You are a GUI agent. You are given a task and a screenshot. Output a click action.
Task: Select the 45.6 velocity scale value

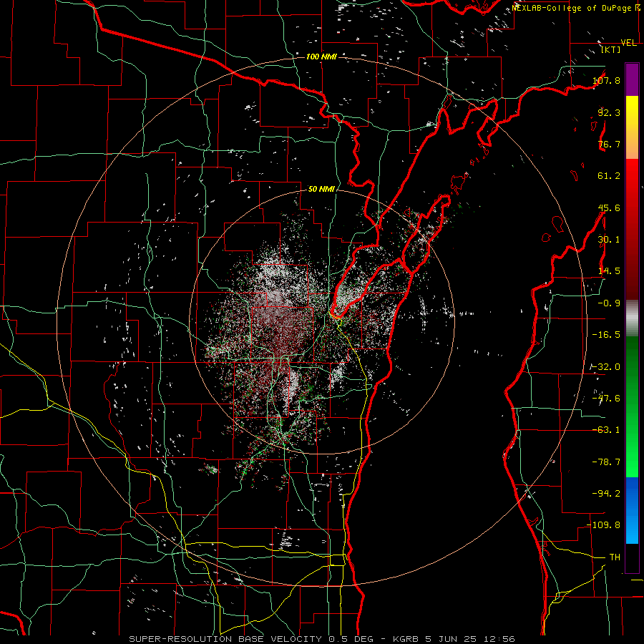click(x=609, y=208)
